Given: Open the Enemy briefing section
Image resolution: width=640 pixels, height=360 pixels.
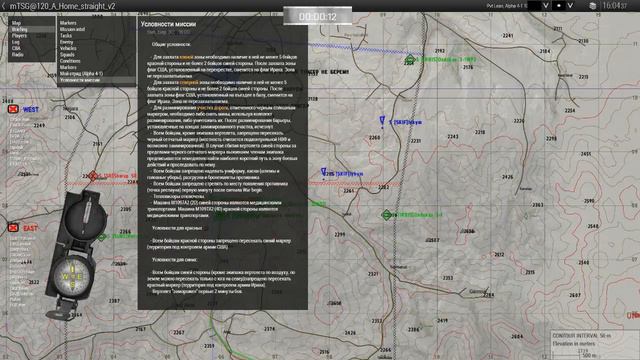Looking at the screenshot, I should tap(67, 42).
